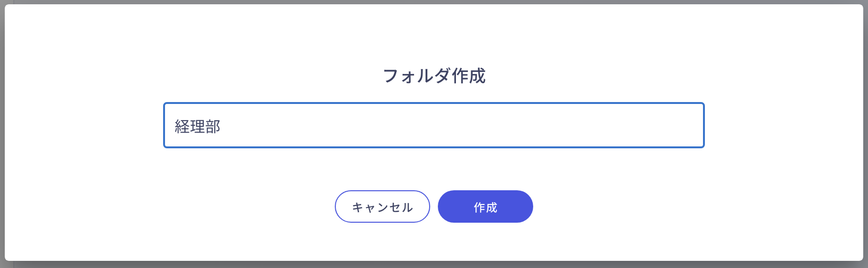Viewport: 868px width, 268px height.
Task: Create the 経理部 folder via 作成
Action: click(x=485, y=206)
